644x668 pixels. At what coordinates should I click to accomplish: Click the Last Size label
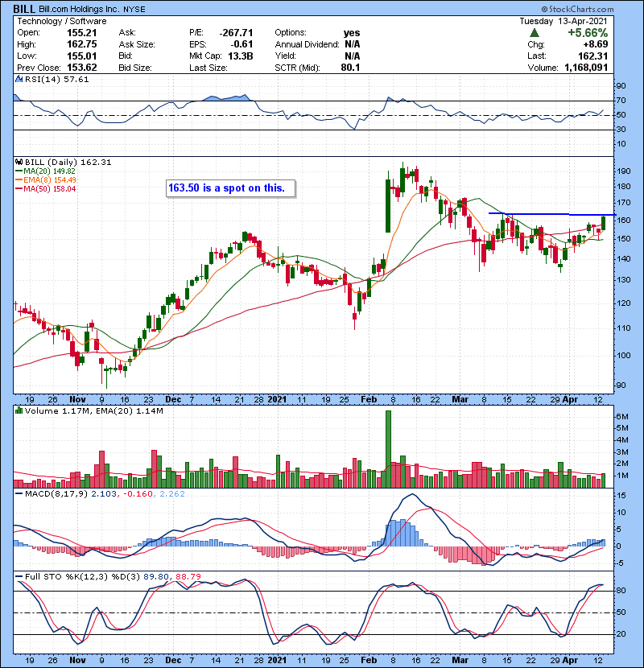(x=208, y=68)
